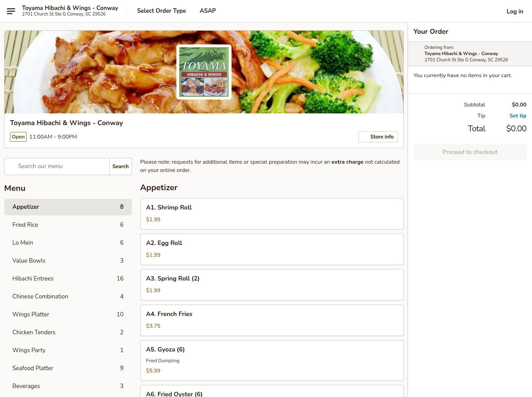Click the Total $0.00 amount
This screenshot has height=397, width=532.
coord(516,129)
